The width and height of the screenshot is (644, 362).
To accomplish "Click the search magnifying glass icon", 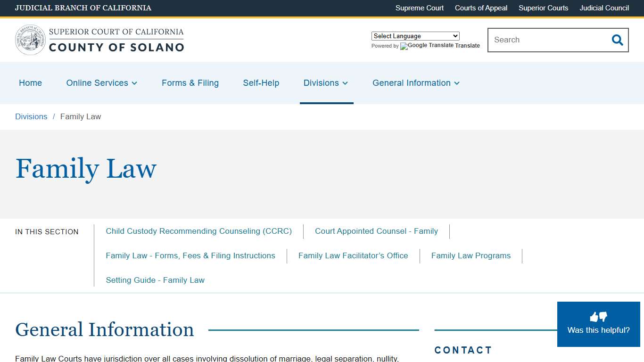I will (617, 40).
